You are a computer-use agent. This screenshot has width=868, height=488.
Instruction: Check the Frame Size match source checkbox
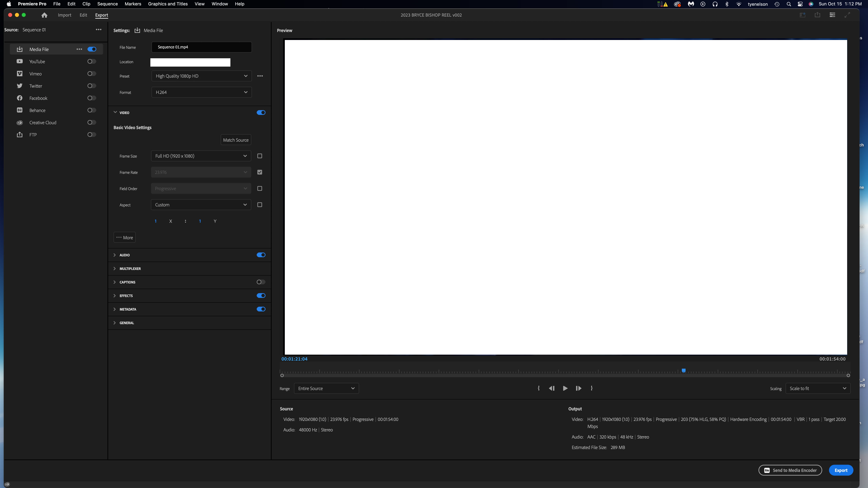coord(259,156)
